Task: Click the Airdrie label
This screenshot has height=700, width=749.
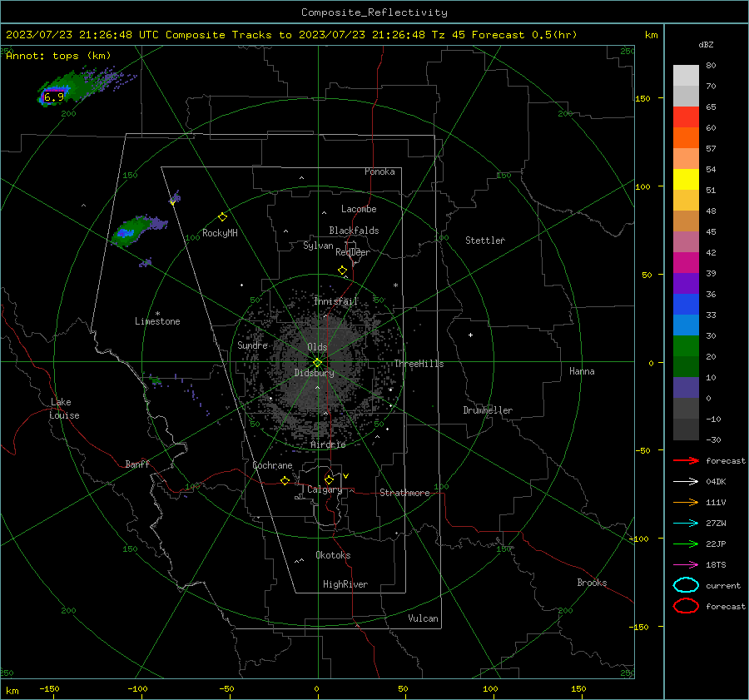Action: click(x=328, y=444)
